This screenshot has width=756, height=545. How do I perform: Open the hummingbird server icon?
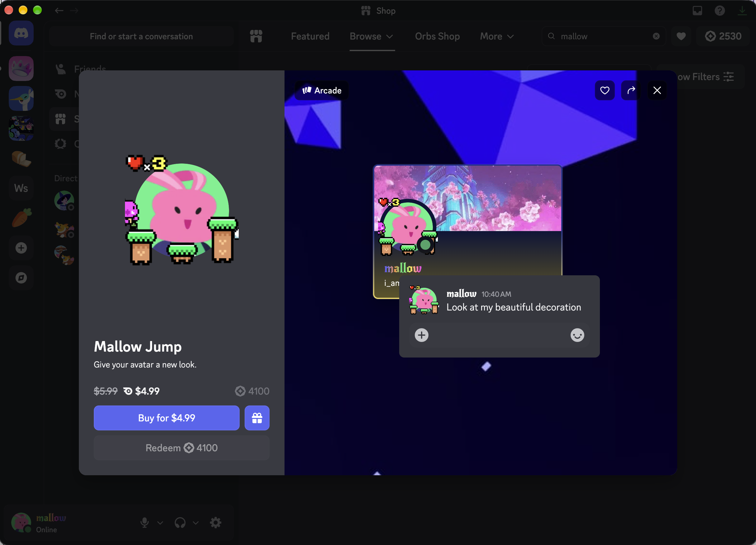click(x=21, y=98)
